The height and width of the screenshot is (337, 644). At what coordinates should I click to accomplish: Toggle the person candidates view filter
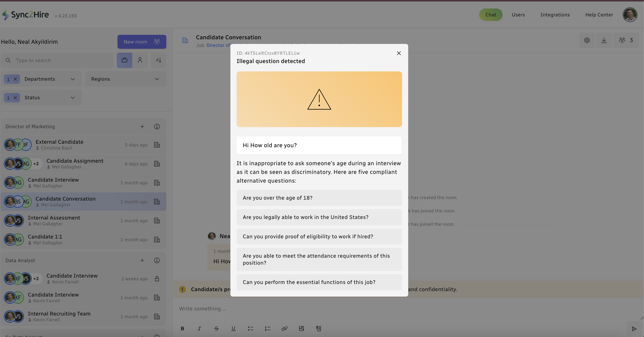click(x=140, y=60)
